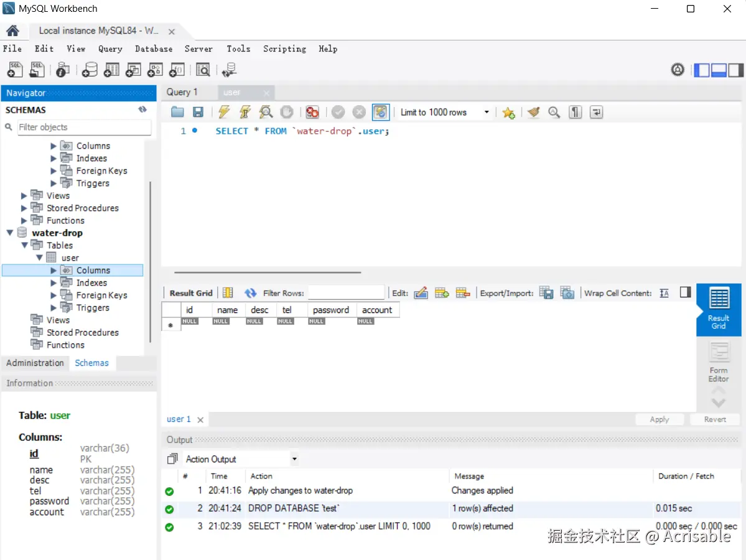Viewport: 746px width, 560px height.
Task: Toggle invisible characters display
Action: click(575, 112)
